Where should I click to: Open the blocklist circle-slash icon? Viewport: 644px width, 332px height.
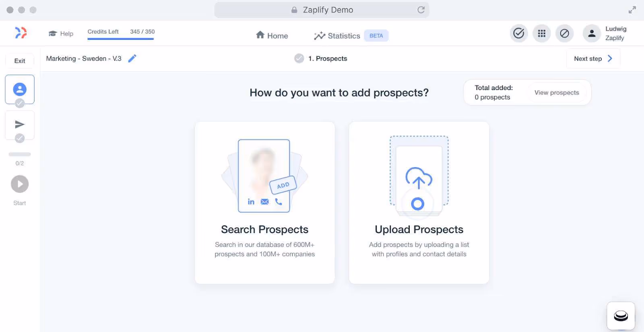click(564, 33)
